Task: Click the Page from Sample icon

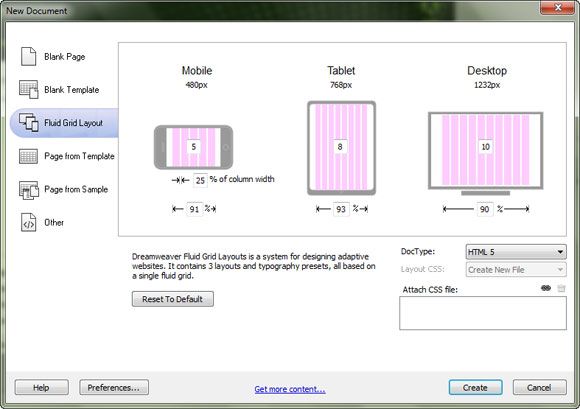Action: [28, 190]
